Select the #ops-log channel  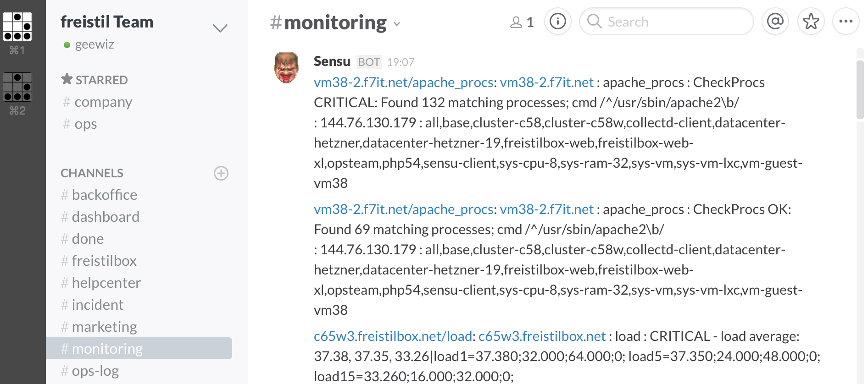point(95,371)
